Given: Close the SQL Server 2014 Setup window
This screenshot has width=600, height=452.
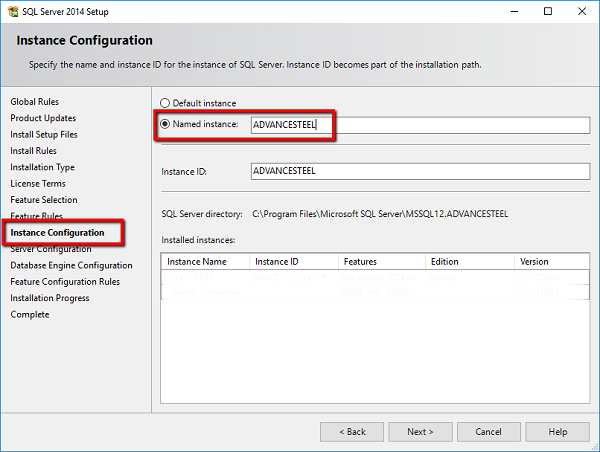Looking at the screenshot, I should tap(582, 11).
